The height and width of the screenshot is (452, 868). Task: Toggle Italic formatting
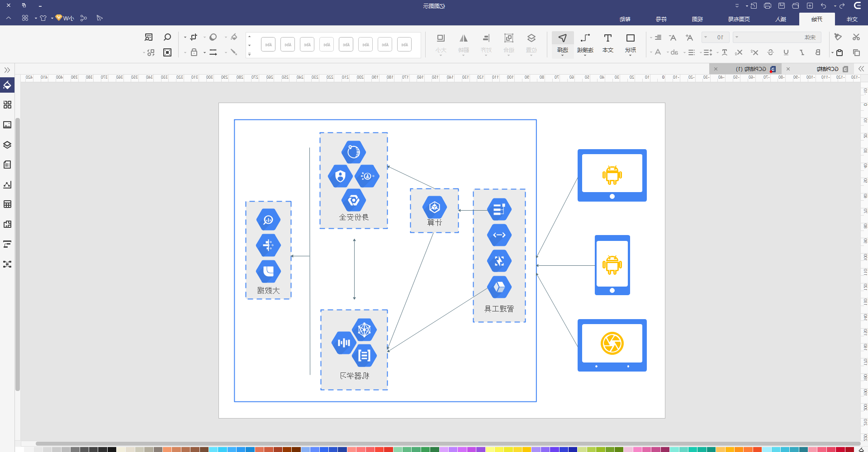coord(802,52)
